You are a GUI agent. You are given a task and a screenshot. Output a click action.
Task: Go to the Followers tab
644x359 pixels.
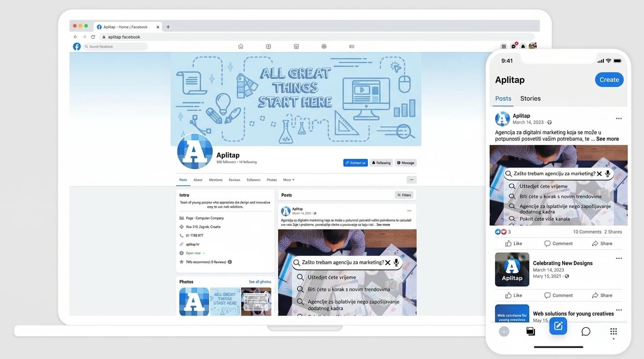254,180
